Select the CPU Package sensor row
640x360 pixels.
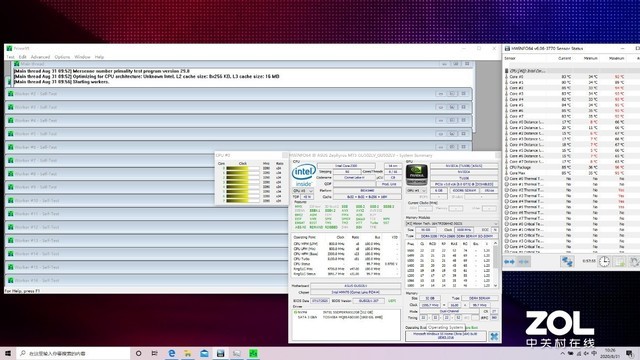click(x=571, y=167)
